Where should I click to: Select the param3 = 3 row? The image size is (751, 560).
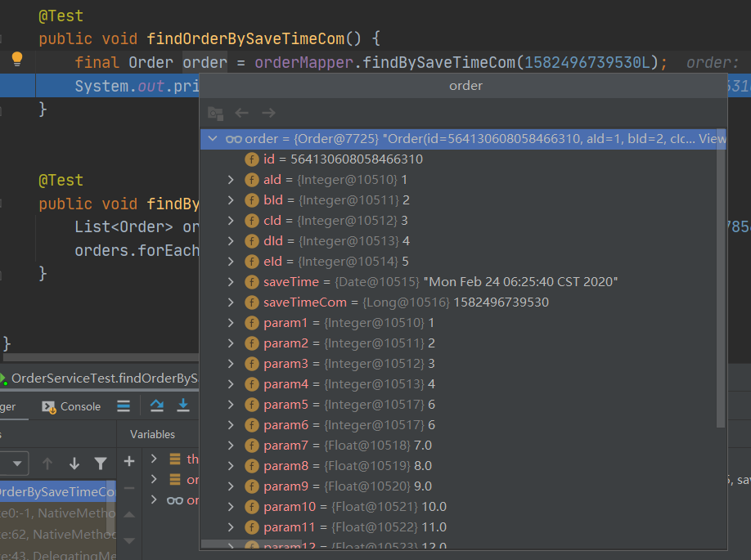458,364
